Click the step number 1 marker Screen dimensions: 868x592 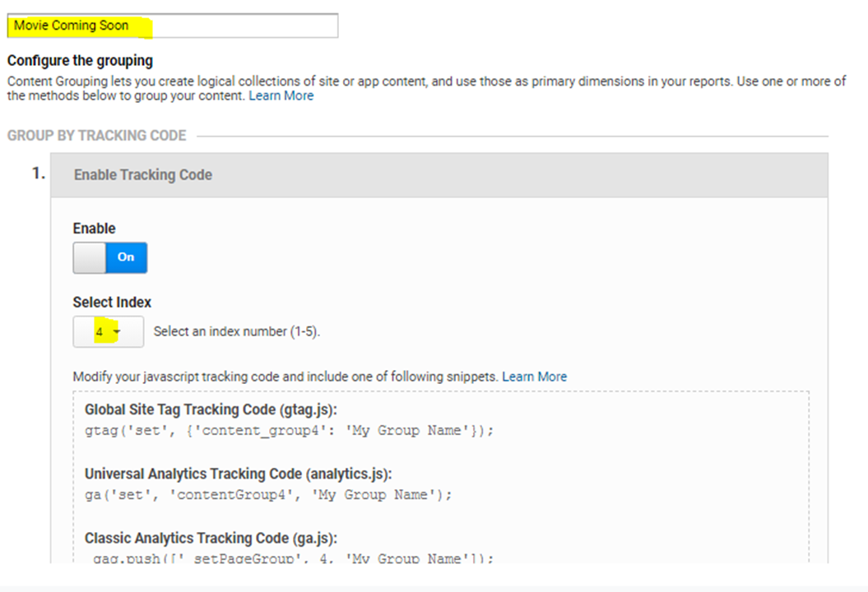click(x=37, y=173)
